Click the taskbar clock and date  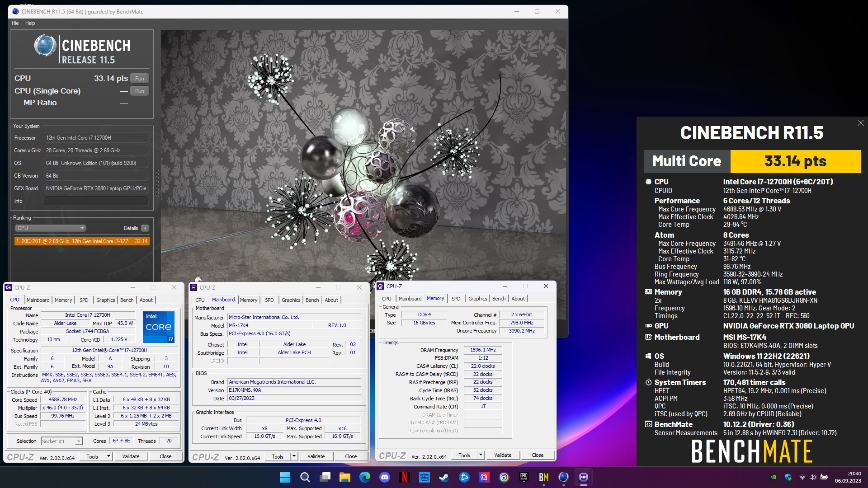(x=848, y=477)
